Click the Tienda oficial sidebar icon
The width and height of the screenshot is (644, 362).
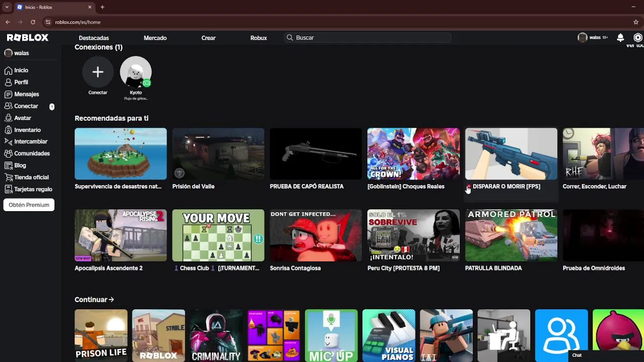pos(8,177)
